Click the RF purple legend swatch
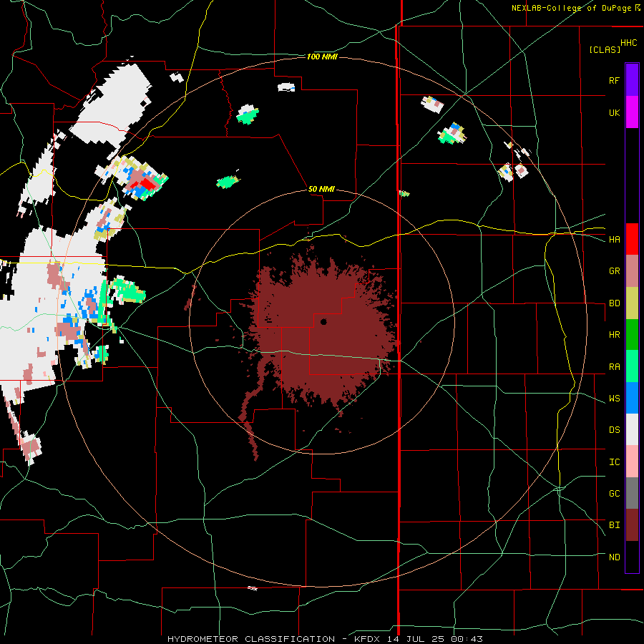 click(632, 80)
